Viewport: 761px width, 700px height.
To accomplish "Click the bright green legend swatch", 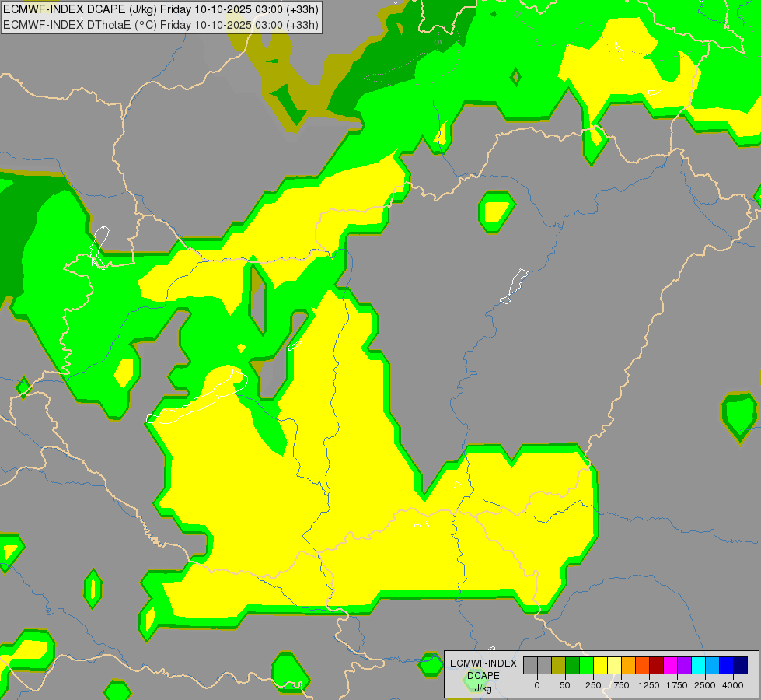I will [587, 665].
